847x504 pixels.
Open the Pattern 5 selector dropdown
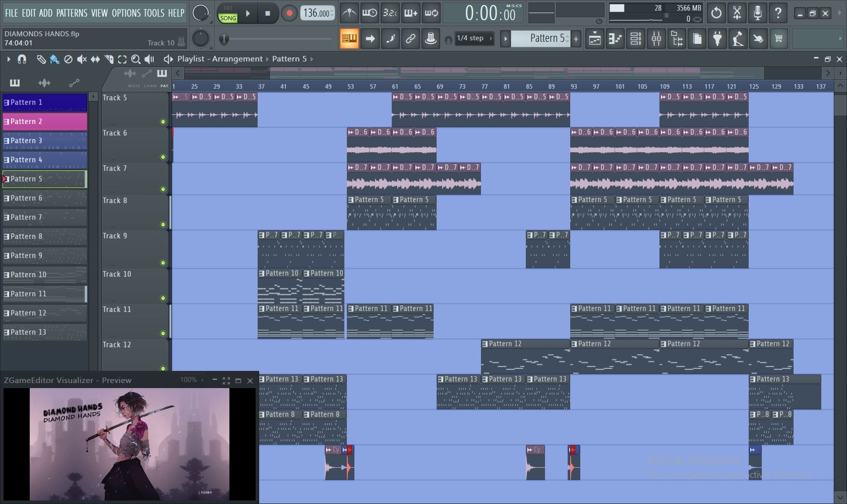541,38
